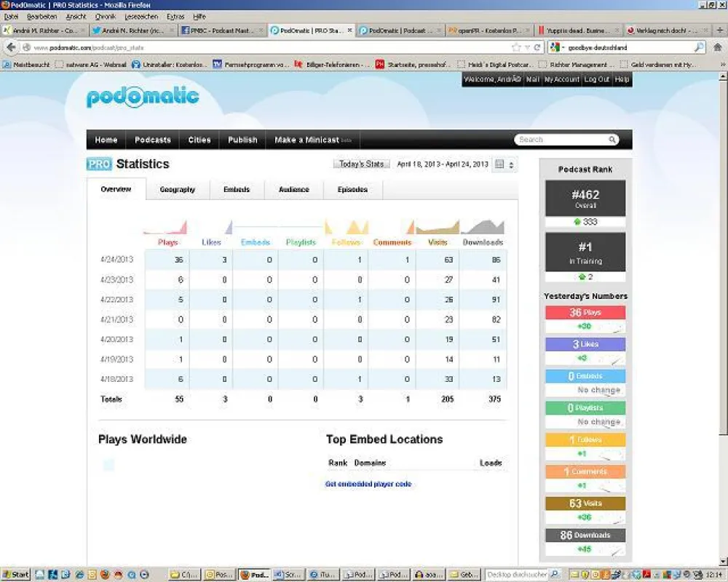Screen dimensions: 728x582
Task: Bookmark this page with the star icon
Action: (516, 47)
